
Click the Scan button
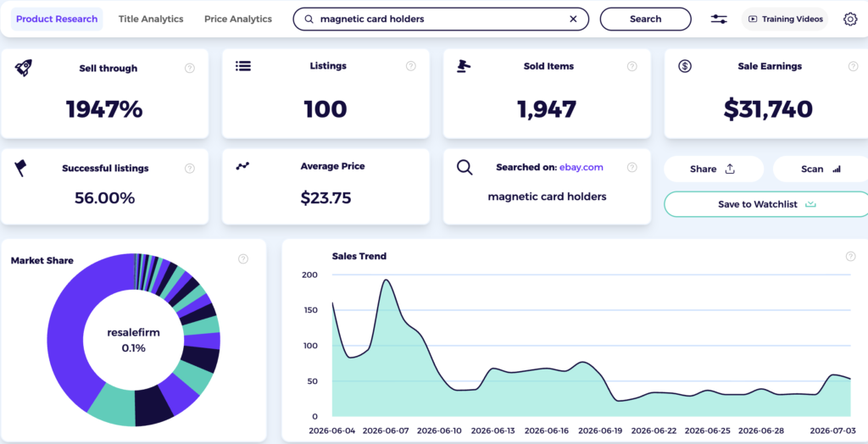[x=821, y=169]
